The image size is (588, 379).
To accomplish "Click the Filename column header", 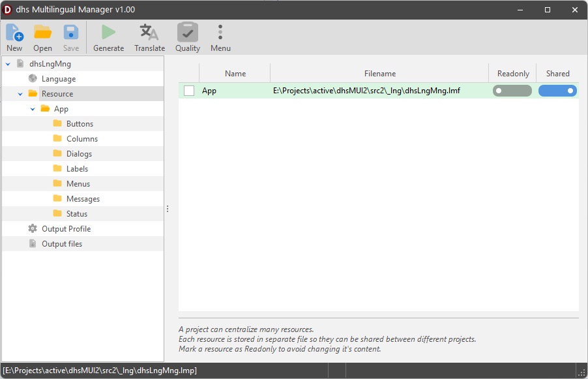I will point(379,74).
